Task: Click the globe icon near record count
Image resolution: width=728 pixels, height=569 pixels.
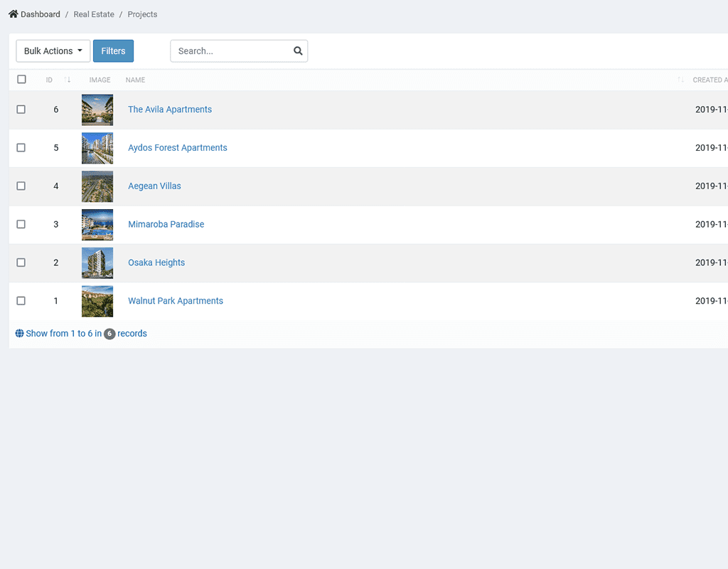Action: (x=20, y=334)
